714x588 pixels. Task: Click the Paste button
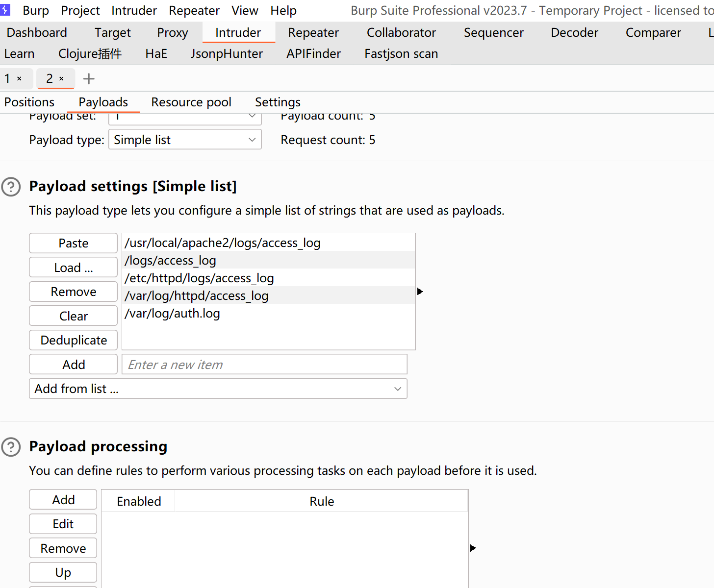tap(73, 243)
